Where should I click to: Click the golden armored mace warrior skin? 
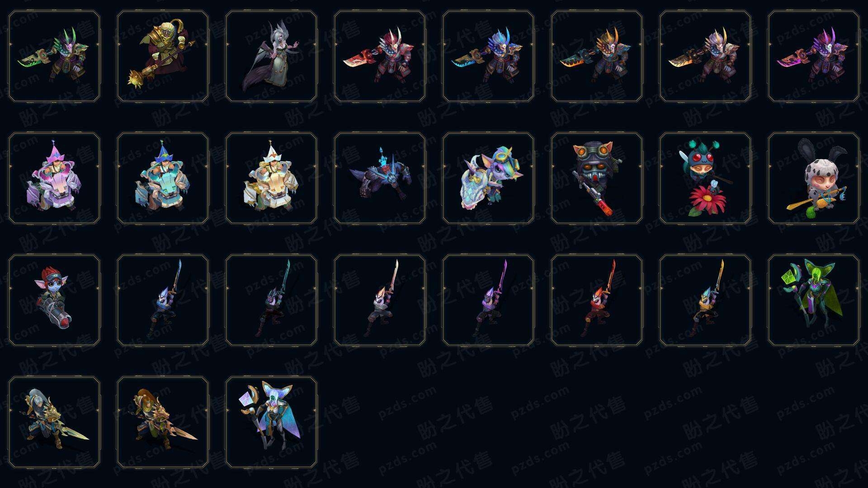tap(163, 56)
